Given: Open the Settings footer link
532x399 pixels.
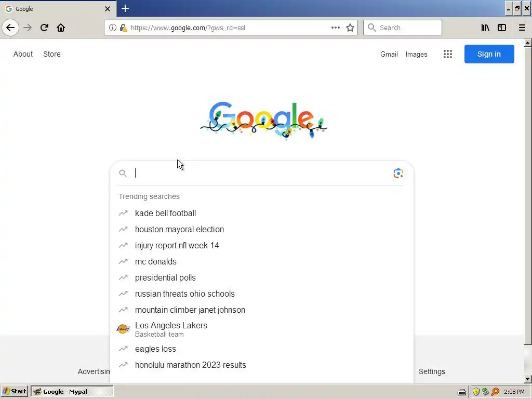Looking at the screenshot, I should click(432, 371).
